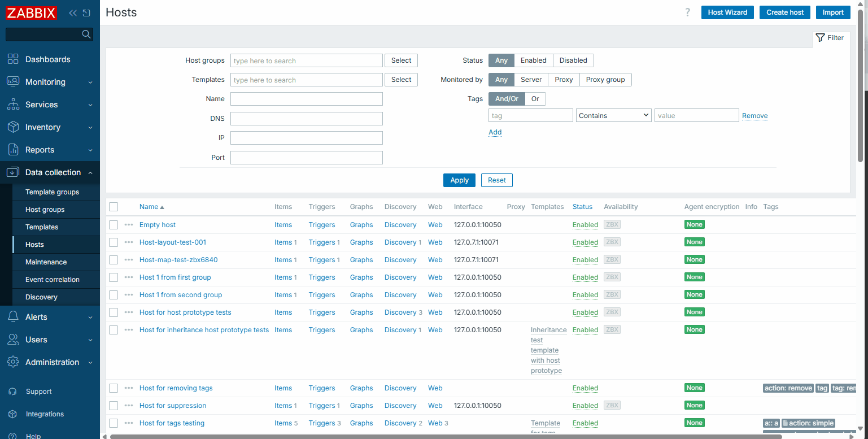Viewport: 868px width, 439px height.
Task: Open the tag operator Contains dropdown
Action: (613, 115)
